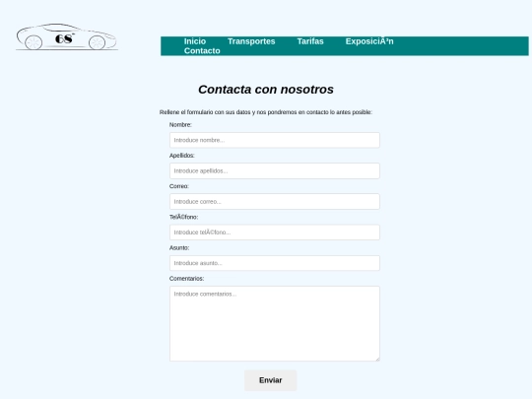Image resolution: width=532 pixels, height=399 pixels.
Task: Grab the textarea resize handle corner
Action: (x=377, y=359)
